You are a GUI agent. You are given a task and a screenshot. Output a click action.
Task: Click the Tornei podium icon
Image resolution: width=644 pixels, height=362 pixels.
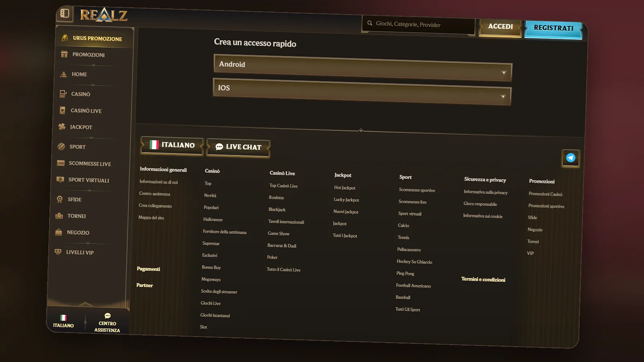(x=59, y=216)
